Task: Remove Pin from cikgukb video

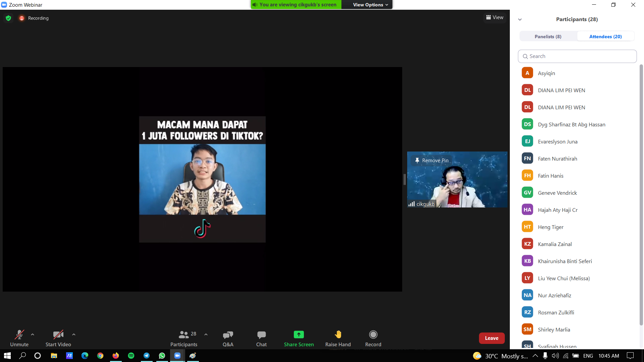Action: coord(431,161)
